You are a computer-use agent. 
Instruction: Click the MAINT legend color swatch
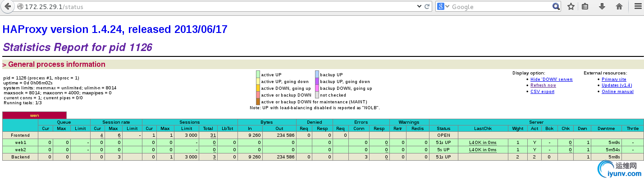click(258, 102)
